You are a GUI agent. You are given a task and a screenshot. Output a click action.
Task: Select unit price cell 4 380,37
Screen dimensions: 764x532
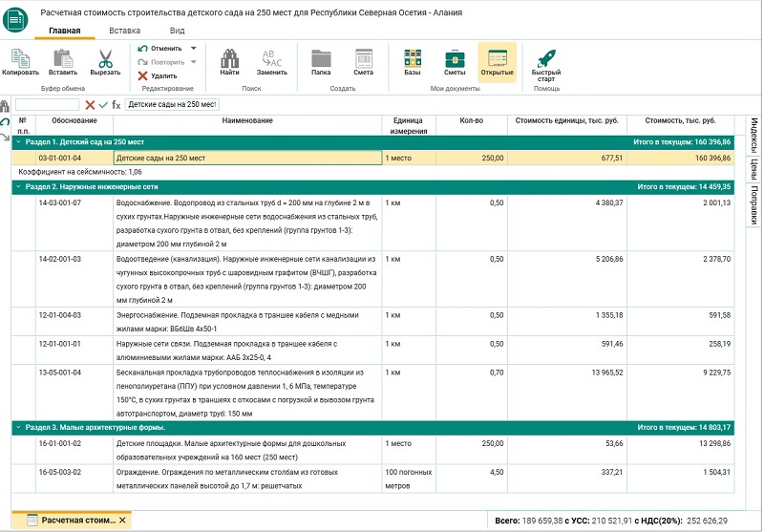pos(567,223)
